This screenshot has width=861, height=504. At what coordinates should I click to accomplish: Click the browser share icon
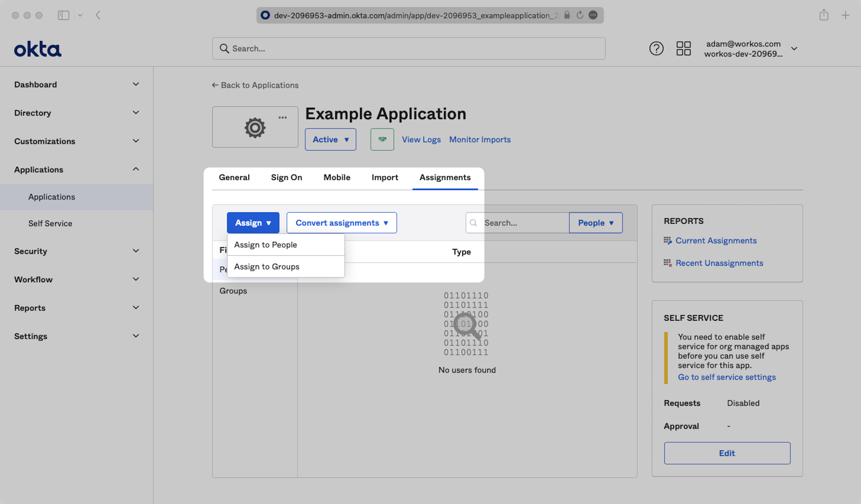click(x=823, y=15)
